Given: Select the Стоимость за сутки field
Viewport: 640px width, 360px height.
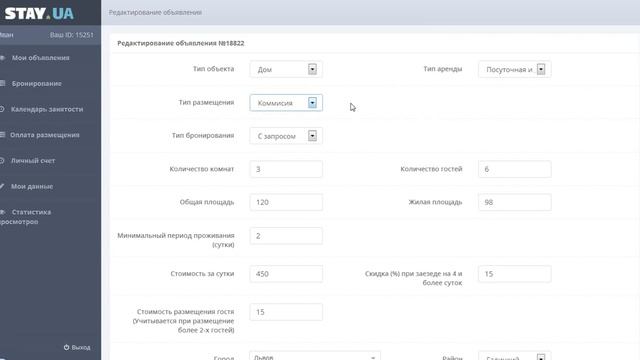Looking at the screenshot, I should coord(286,274).
